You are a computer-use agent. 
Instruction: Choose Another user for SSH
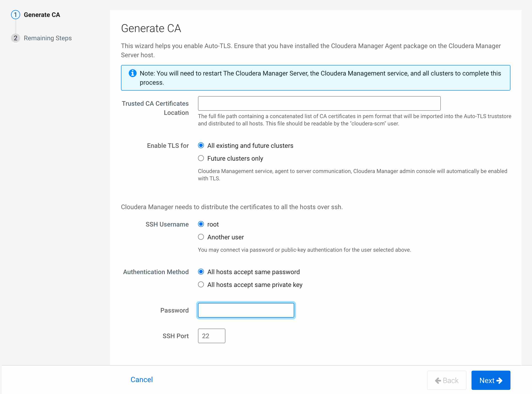pyautogui.click(x=201, y=237)
